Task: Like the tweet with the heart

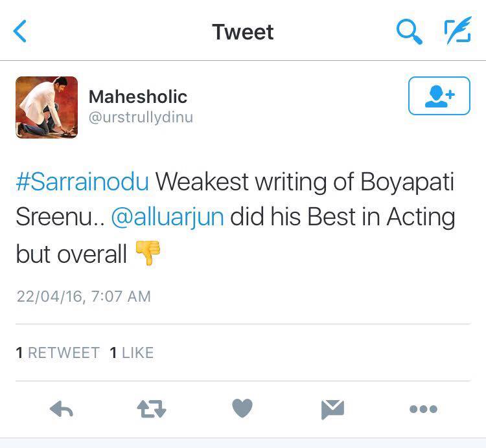Action: (x=242, y=409)
